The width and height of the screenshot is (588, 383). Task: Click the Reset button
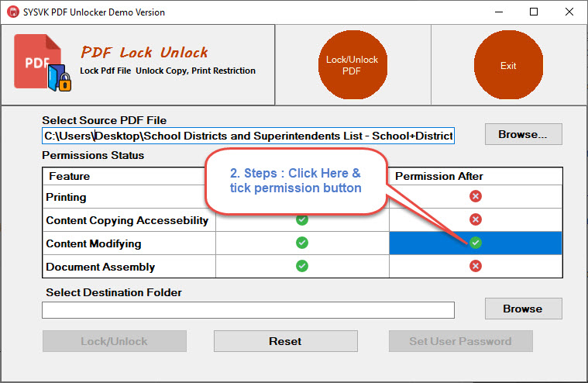(x=285, y=341)
